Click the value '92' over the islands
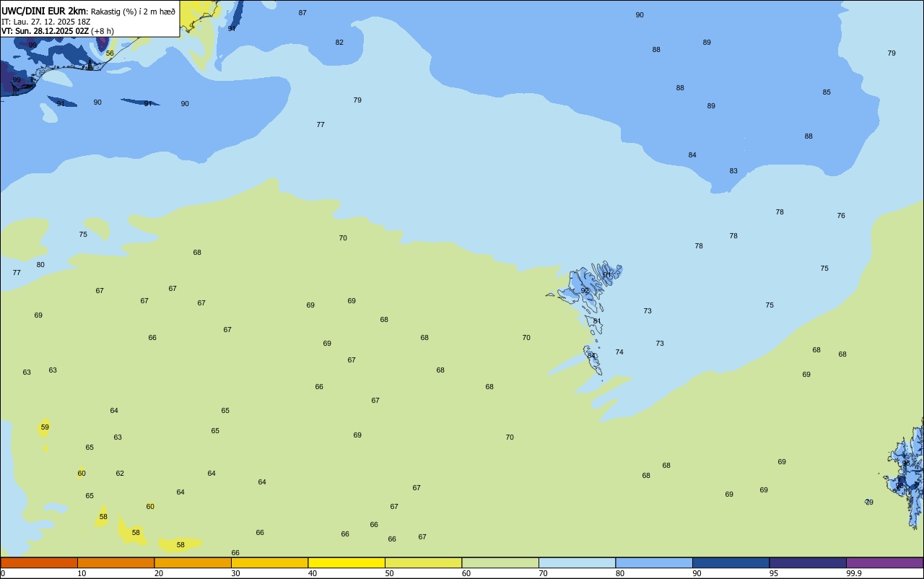The width and height of the screenshot is (924, 579). (x=585, y=291)
